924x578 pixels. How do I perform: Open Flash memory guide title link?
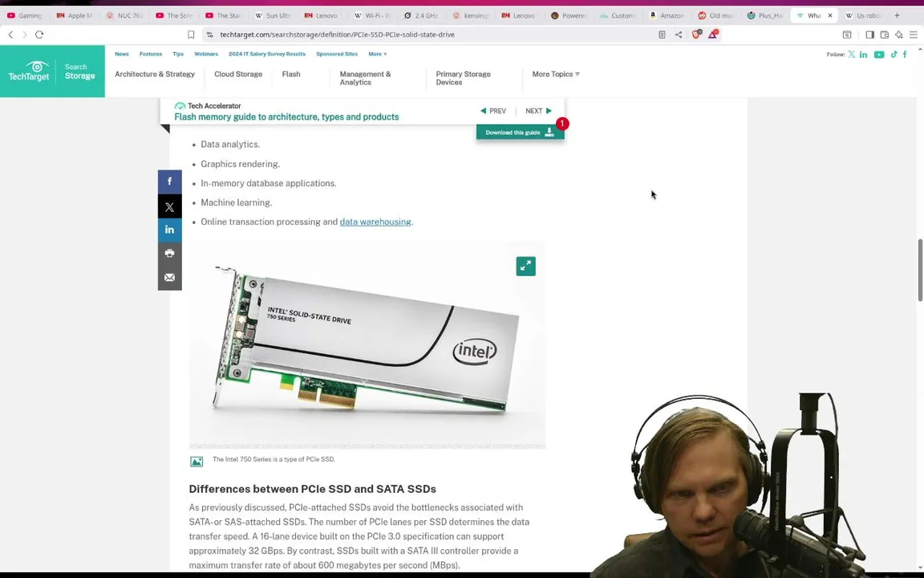point(286,116)
